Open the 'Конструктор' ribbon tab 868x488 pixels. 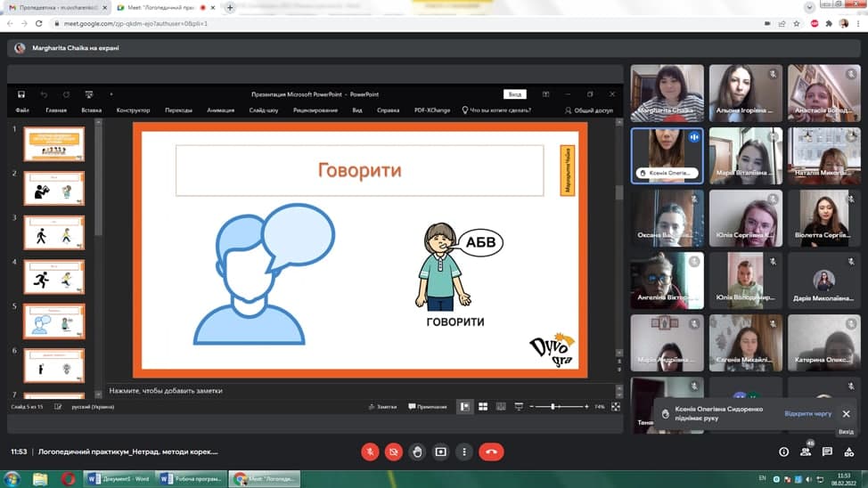coord(133,110)
